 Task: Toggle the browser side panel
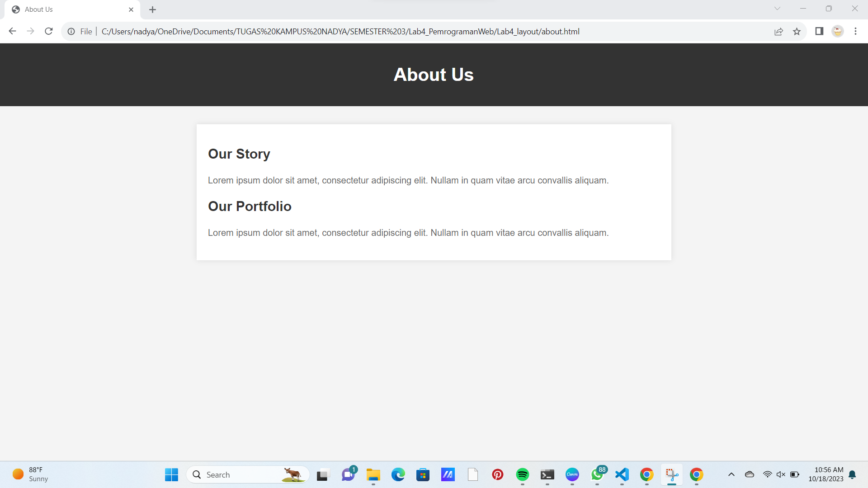click(x=819, y=31)
